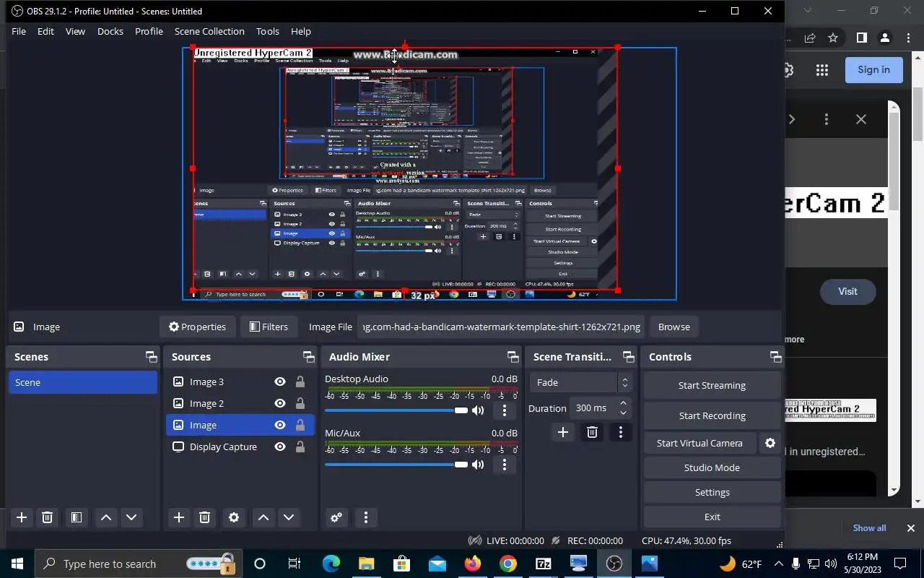Open the Tools menu
This screenshot has height=578, width=924.
pyautogui.click(x=267, y=31)
